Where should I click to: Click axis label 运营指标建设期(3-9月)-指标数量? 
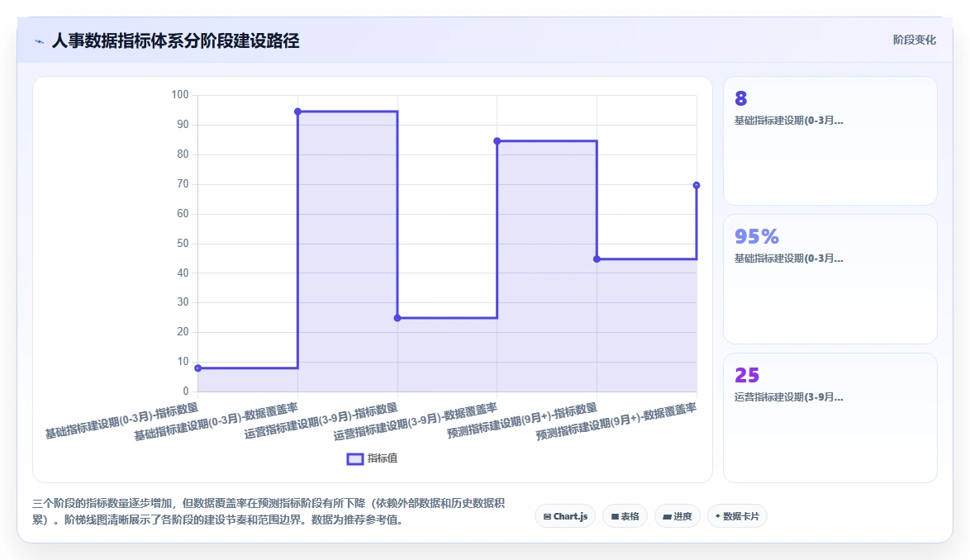(x=321, y=420)
